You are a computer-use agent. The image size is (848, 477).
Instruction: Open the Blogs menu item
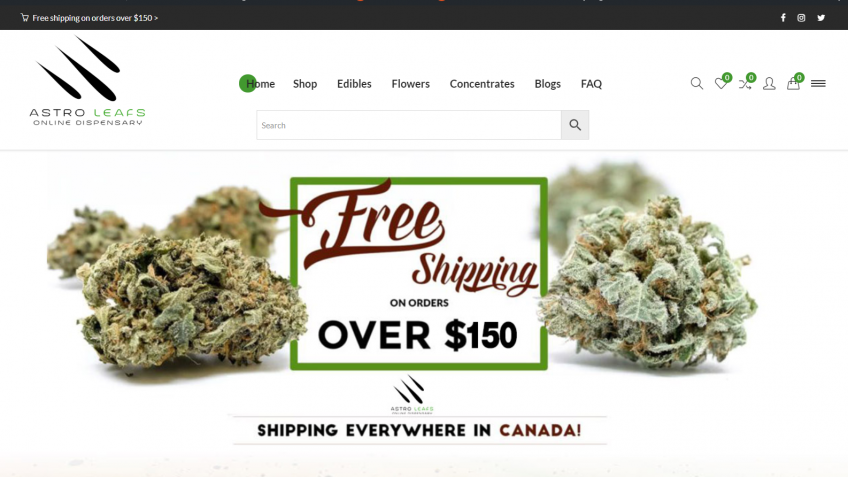point(547,84)
